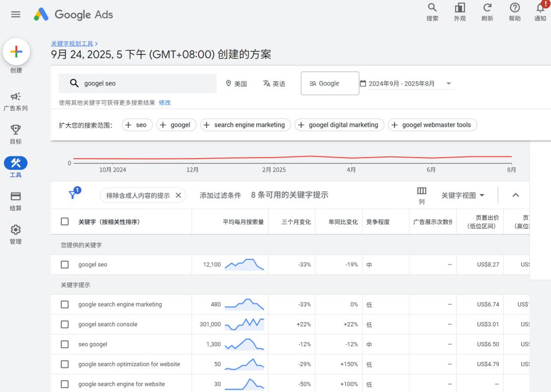Open the Tools (工具) sidebar item
Image resolution: width=551 pixels, height=392 pixels.
(x=16, y=163)
